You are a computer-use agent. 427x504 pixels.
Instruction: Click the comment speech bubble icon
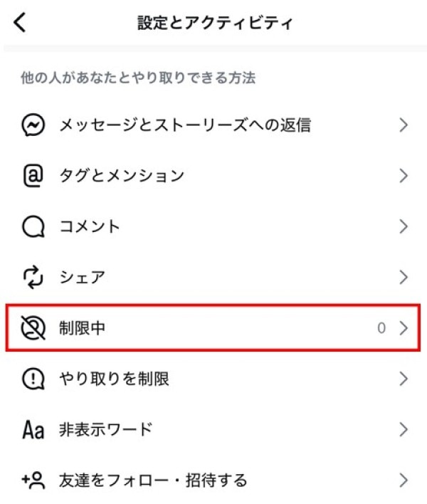tap(33, 227)
